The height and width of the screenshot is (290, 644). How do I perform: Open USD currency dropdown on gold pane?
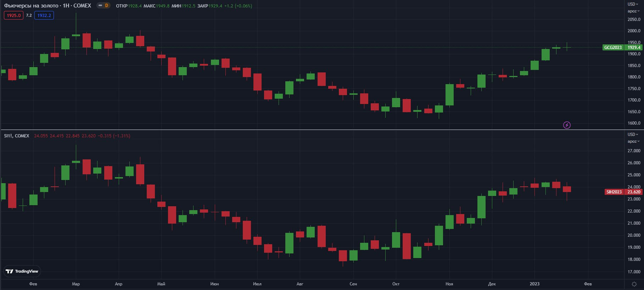click(x=633, y=4)
